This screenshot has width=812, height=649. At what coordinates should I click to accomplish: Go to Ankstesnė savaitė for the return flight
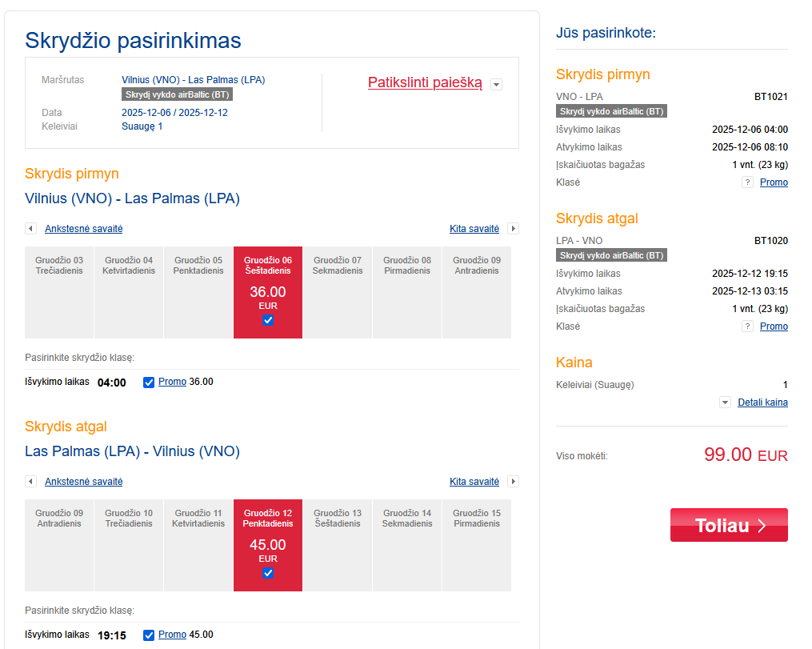pos(84,482)
